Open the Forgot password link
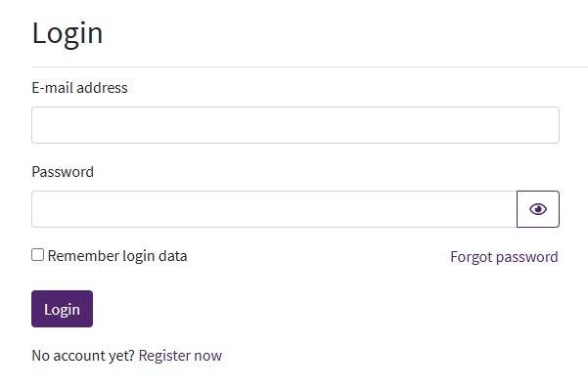 (504, 257)
